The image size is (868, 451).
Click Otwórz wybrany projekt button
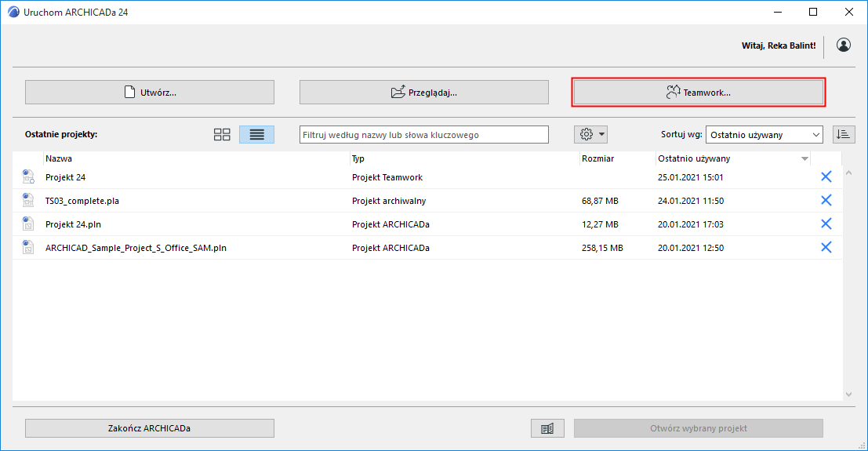pyautogui.click(x=699, y=428)
